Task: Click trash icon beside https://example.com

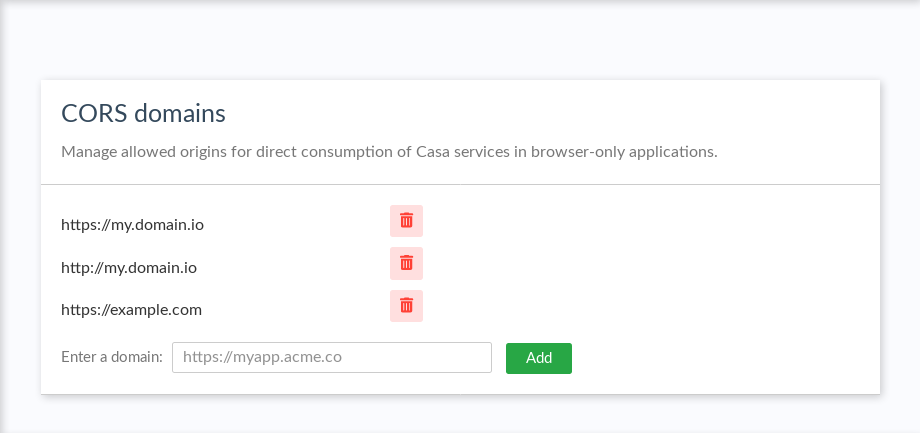Action: point(406,306)
